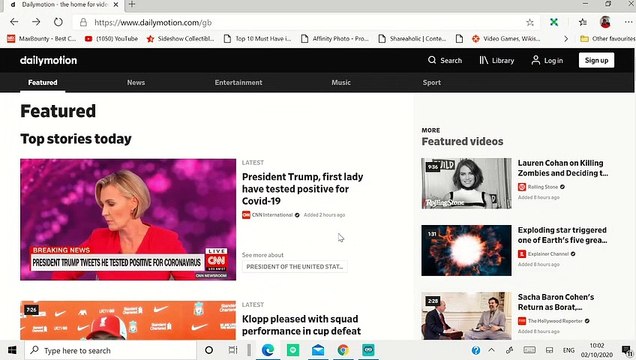
Task: Click the padlock site info icon
Action: (x=83, y=22)
